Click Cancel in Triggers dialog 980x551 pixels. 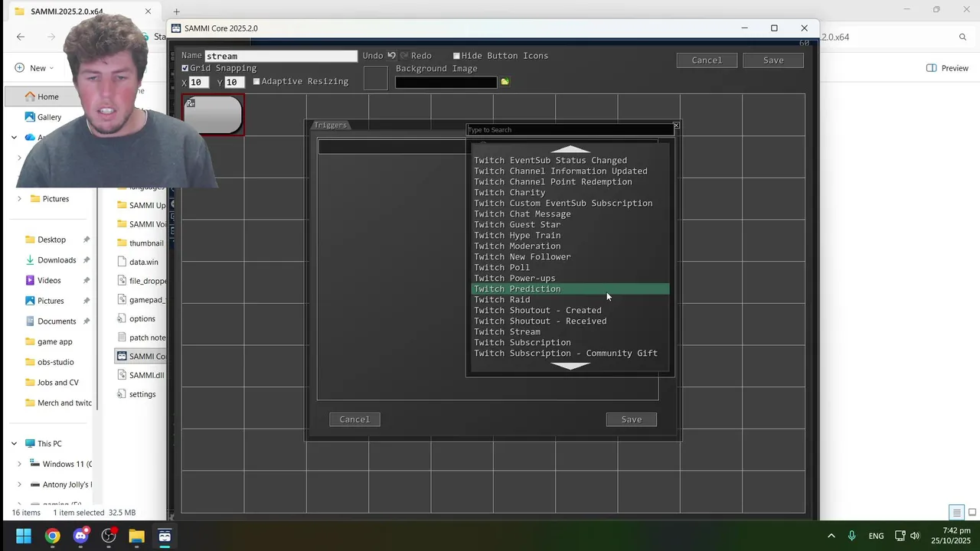coord(354,419)
